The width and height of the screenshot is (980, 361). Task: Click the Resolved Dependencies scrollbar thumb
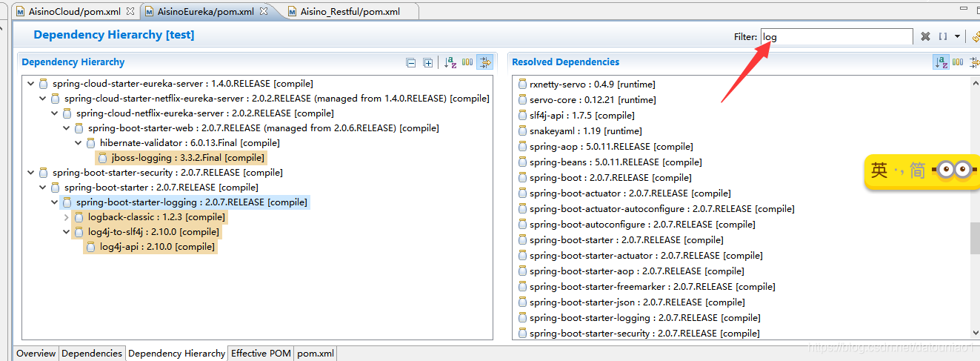coord(974,236)
